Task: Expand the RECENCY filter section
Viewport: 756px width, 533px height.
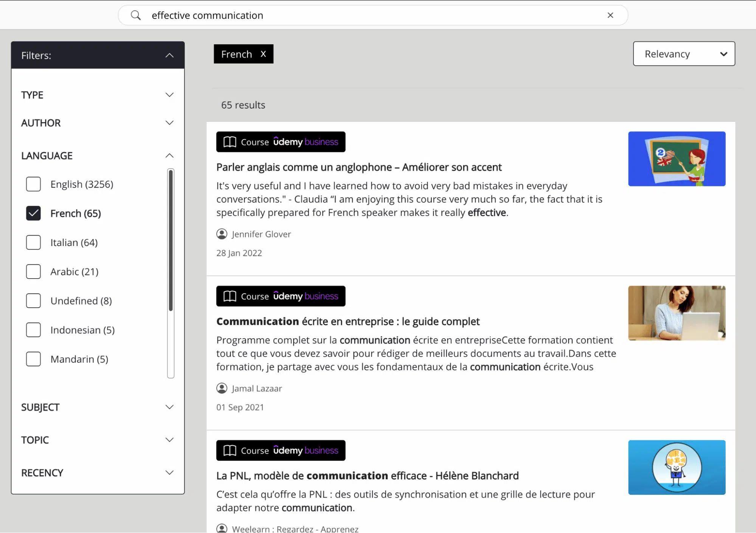Action: click(x=169, y=473)
